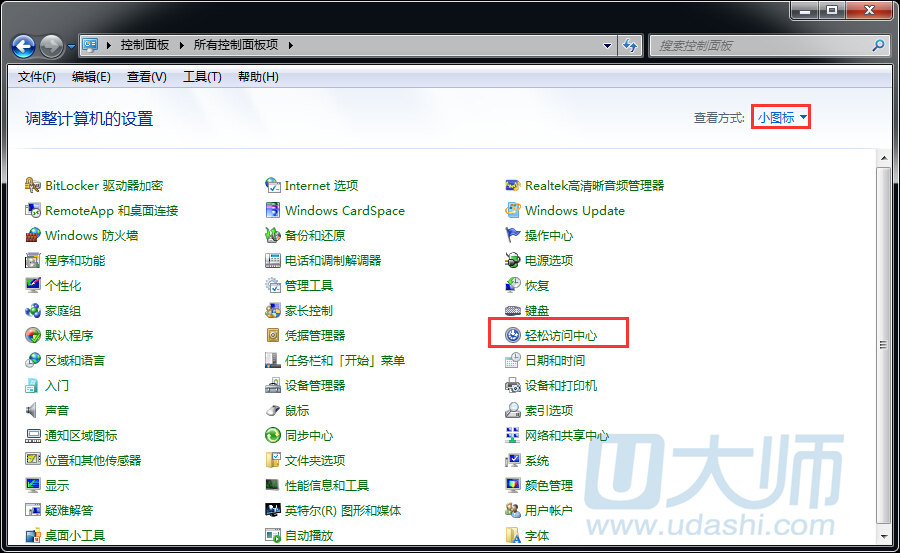Viewport: 900px width, 553px height.
Task: Open 用户帐户 icon
Action: (x=513, y=510)
